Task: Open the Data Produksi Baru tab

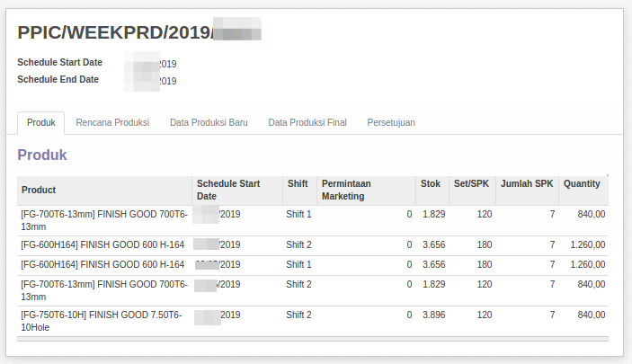Action: 209,122
